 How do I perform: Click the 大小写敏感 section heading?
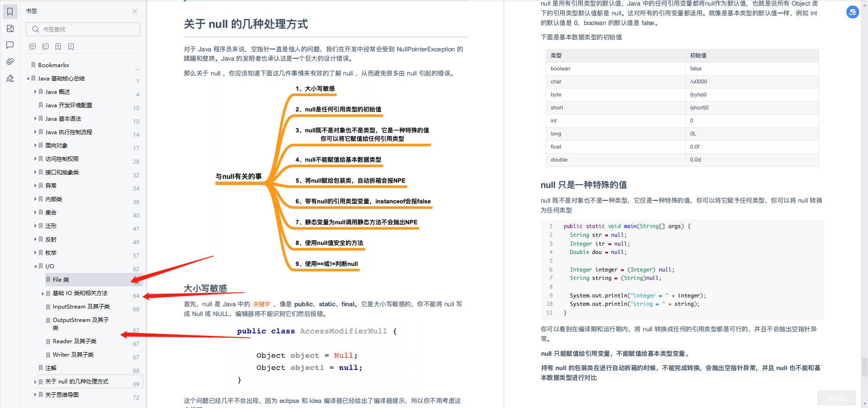pyautogui.click(x=206, y=288)
